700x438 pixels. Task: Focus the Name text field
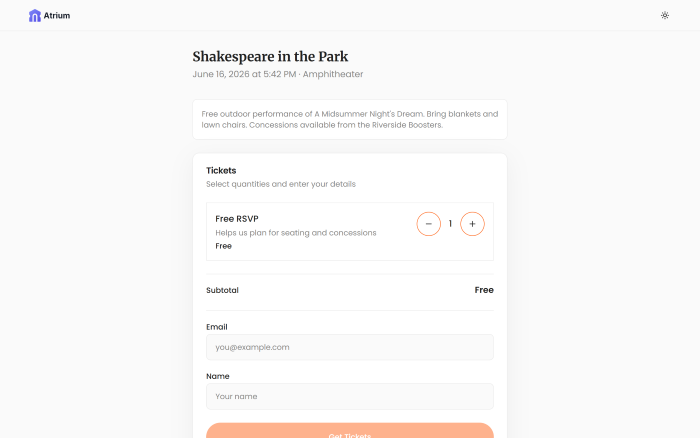[x=349, y=396]
